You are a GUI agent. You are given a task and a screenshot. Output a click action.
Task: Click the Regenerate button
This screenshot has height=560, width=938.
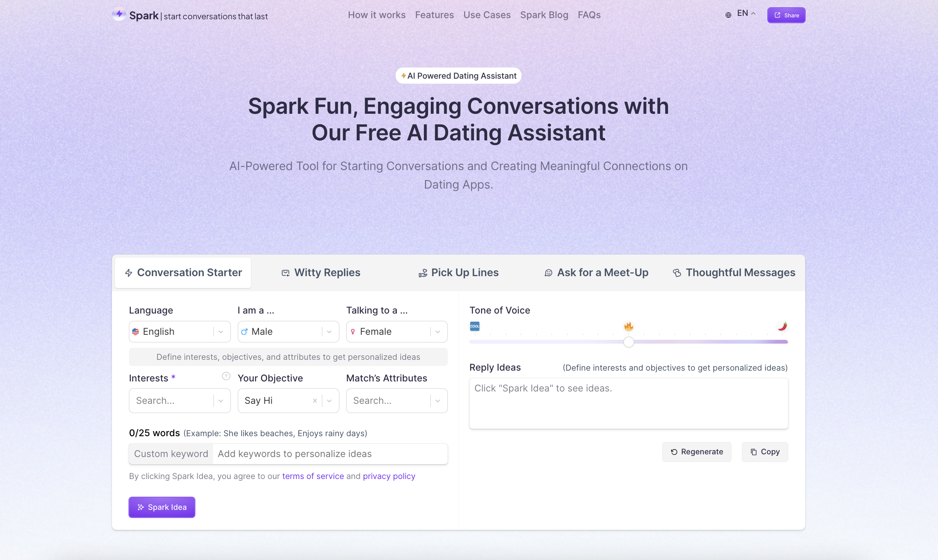697,452
